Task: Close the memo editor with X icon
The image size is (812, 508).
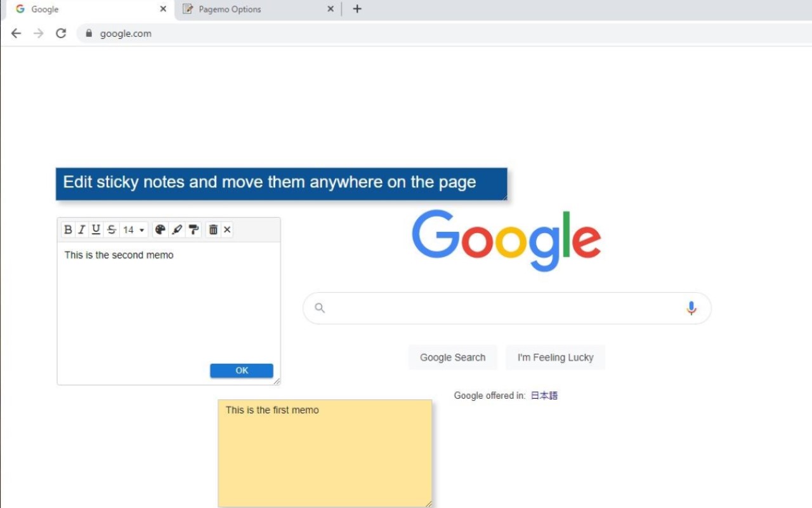Action: point(227,230)
